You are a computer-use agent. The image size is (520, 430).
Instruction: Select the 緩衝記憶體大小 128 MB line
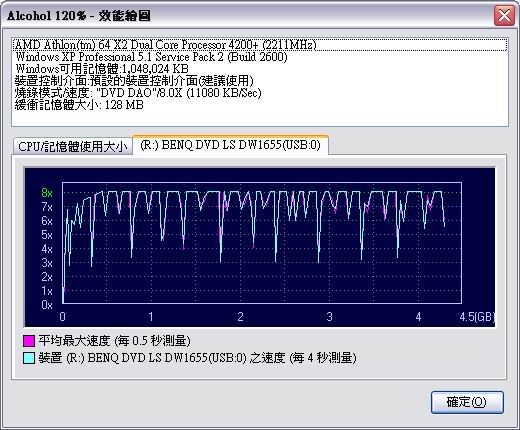pos(79,105)
